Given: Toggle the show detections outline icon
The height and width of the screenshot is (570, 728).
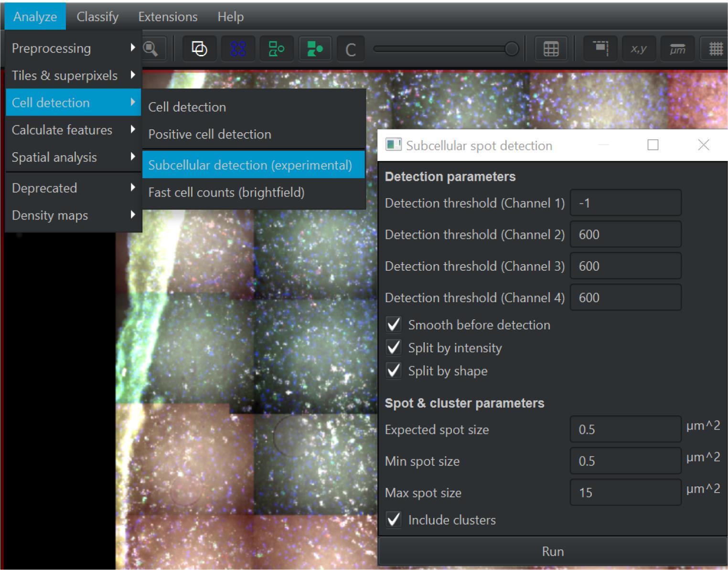Looking at the screenshot, I should point(276,49).
